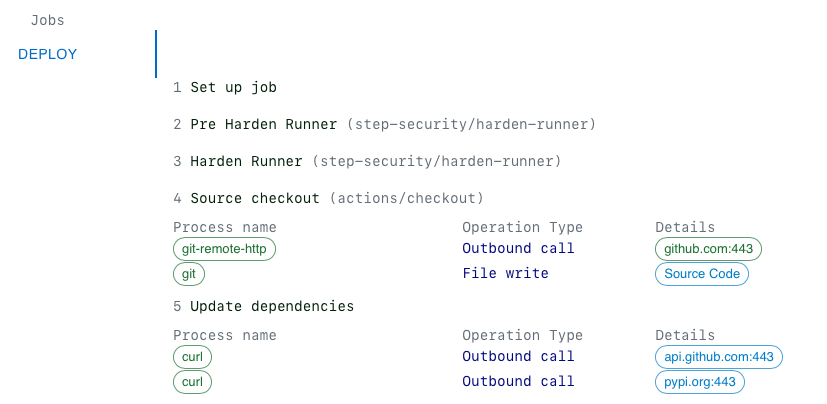Click the curl badge in the api.github.com row
This screenshot has width=827, height=404.
point(192,357)
